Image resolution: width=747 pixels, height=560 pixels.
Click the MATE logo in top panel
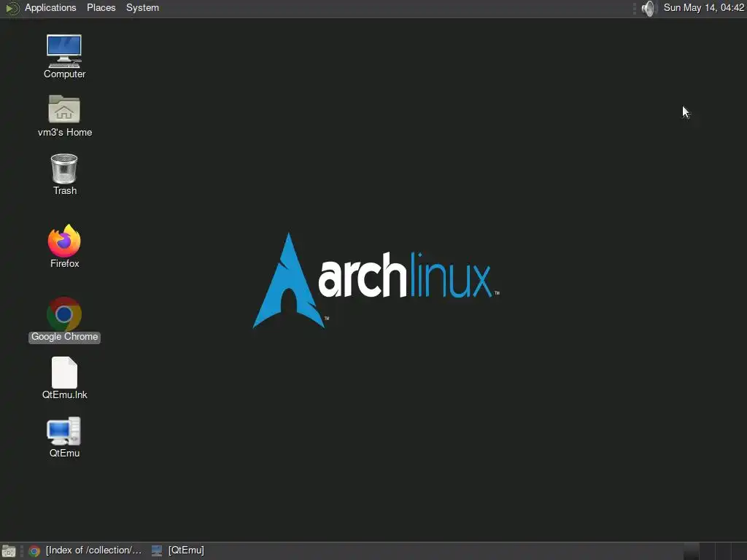[12, 8]
